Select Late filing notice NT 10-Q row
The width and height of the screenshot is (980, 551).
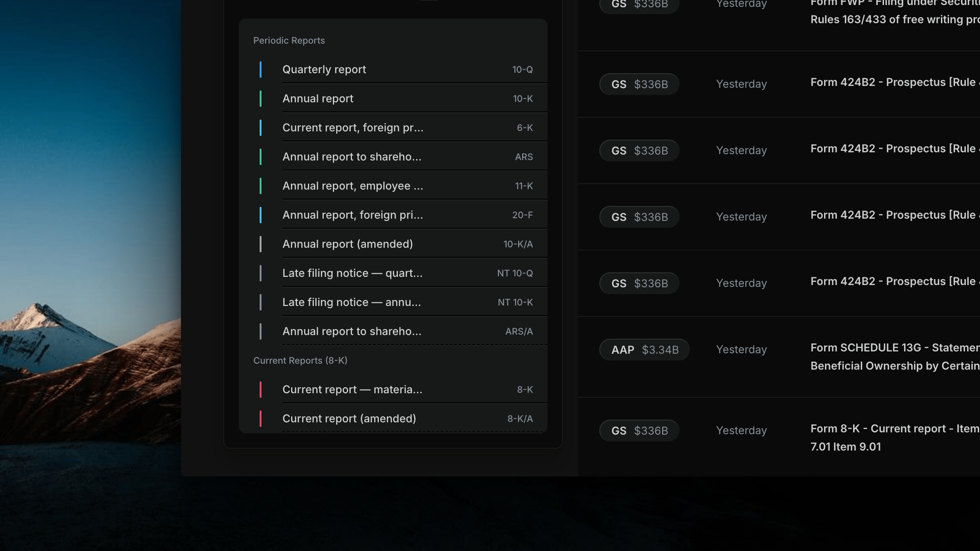(393, 273)
